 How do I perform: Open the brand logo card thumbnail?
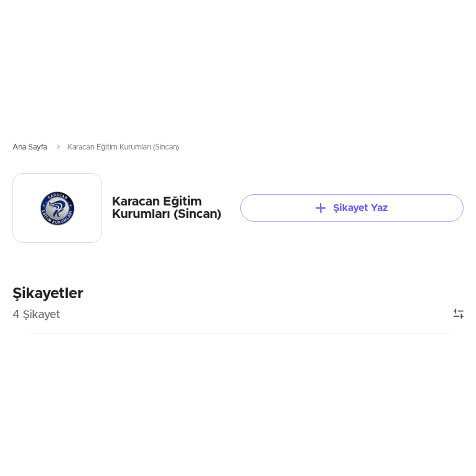pyautogui.click(x=57, y=208)
